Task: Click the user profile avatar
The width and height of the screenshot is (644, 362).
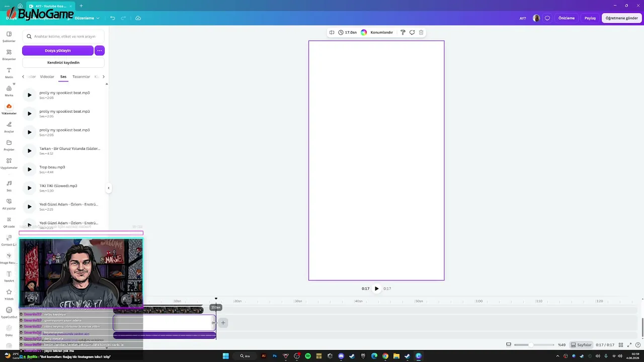Action: [536, 18]
